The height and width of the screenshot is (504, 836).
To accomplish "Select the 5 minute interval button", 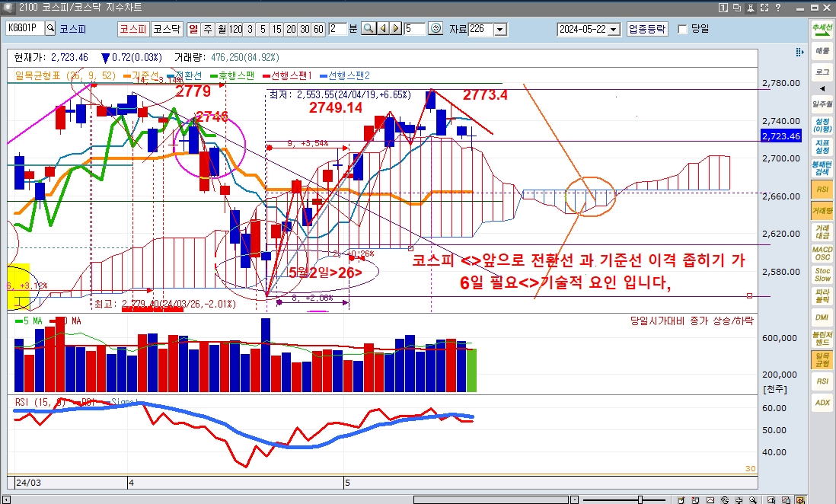I will [x=263, y=29].
